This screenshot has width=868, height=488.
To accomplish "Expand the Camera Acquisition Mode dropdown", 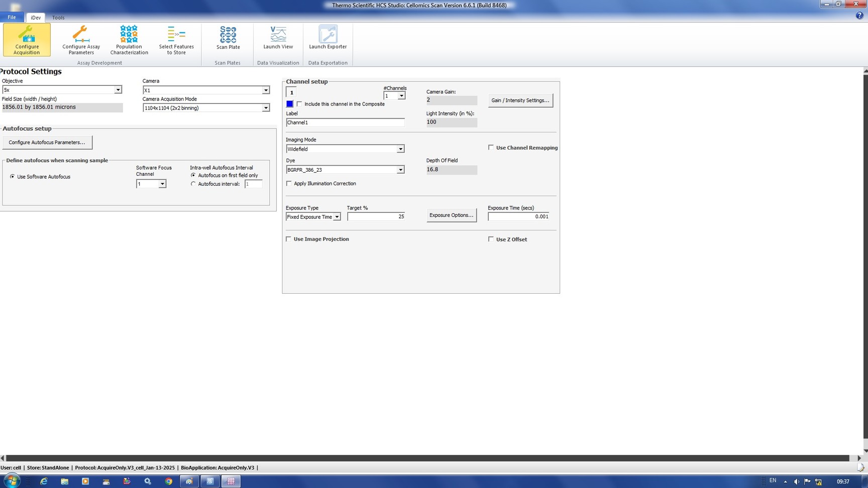I will (x=265, y=108).
